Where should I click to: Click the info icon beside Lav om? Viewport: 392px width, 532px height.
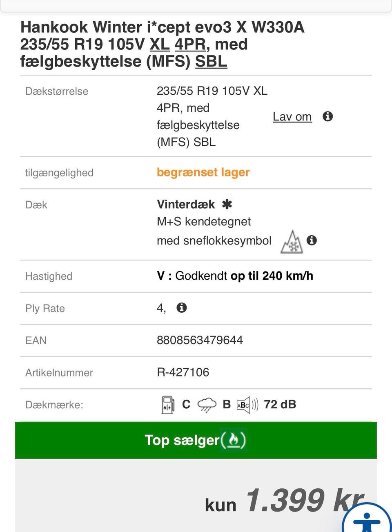[327, 116]
